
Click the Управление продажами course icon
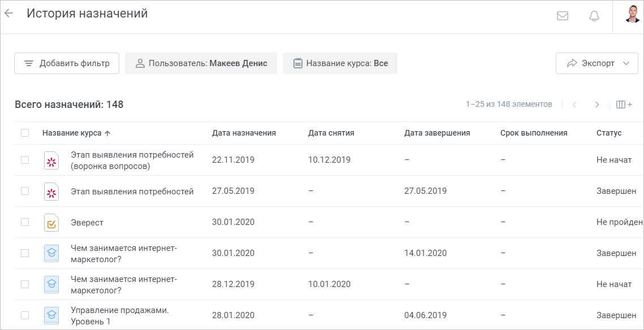(52, 316)
